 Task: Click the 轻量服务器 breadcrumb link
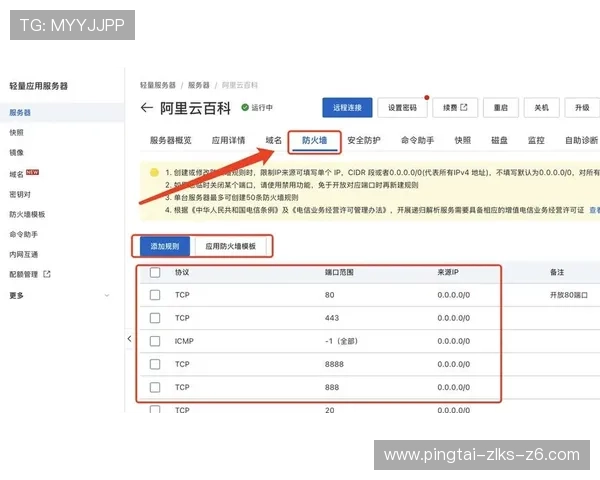(158, 85)
